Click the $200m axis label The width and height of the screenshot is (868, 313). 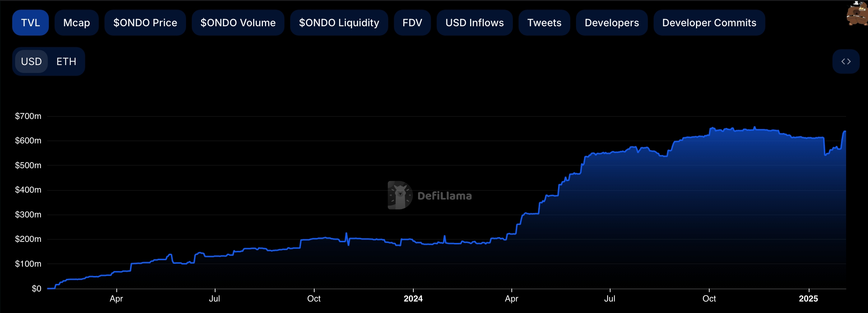pos(28,239)
